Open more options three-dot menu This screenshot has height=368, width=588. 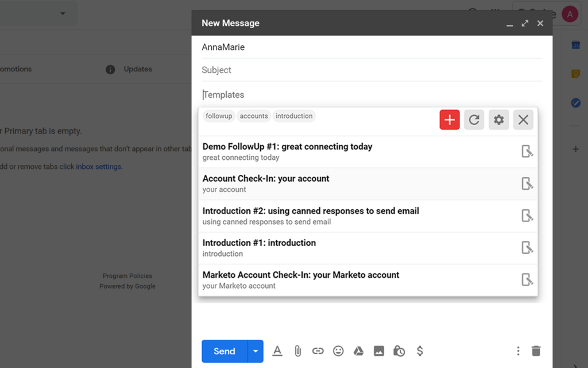click(x=519, y=351)
